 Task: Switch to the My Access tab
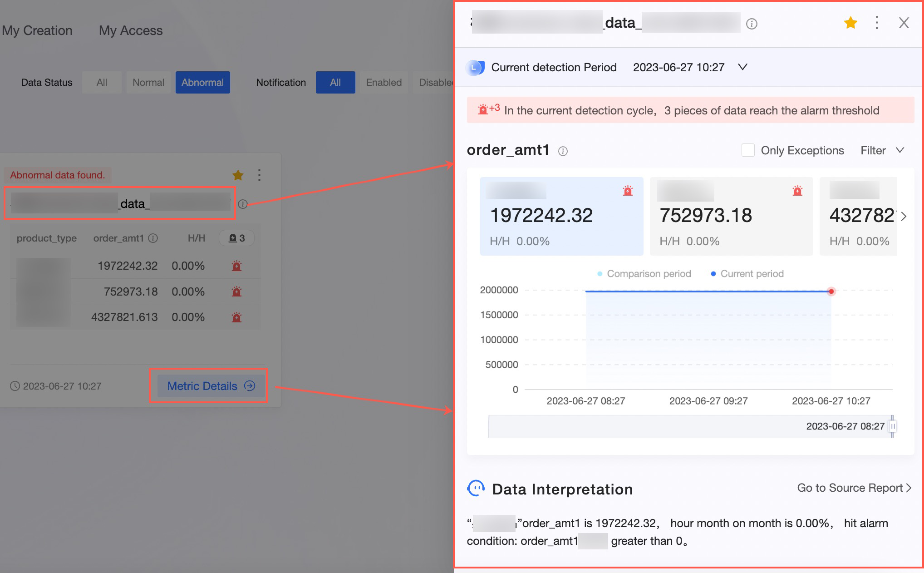(131, 30)
